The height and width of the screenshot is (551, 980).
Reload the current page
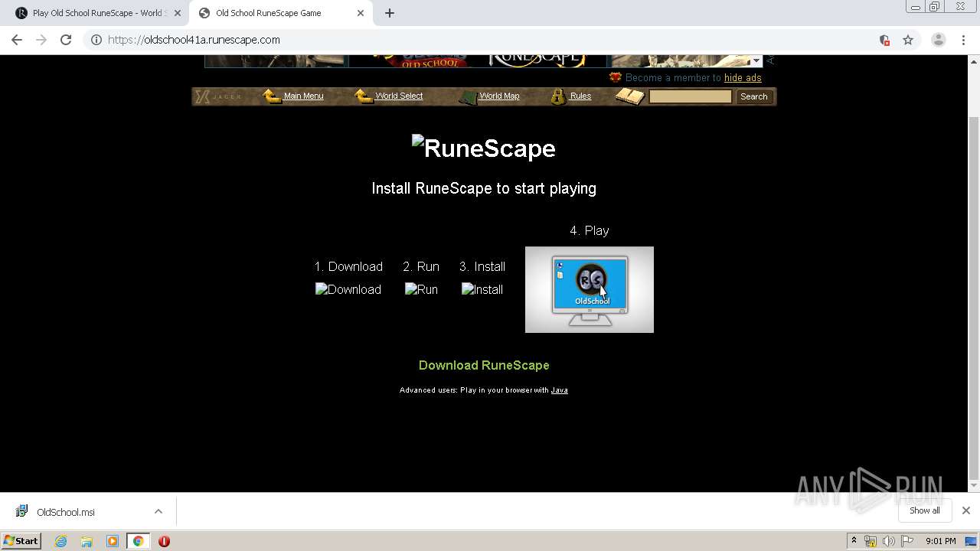[66, 40]
